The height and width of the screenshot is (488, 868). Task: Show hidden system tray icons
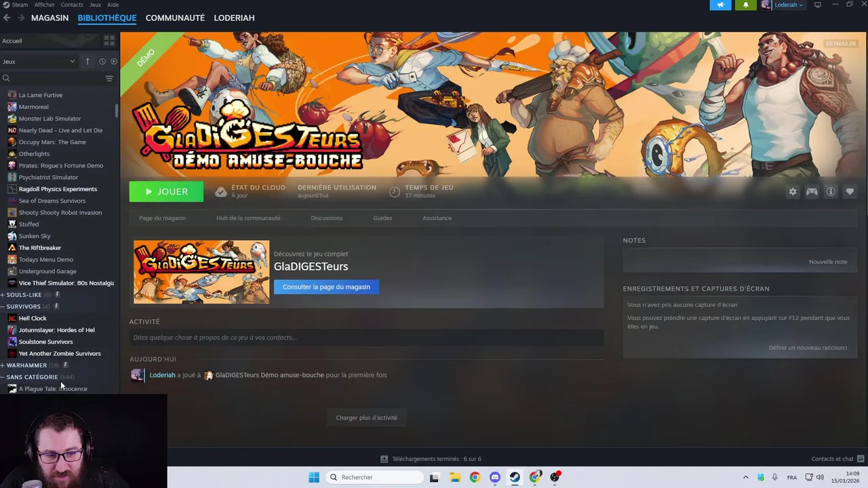pyautogui.click(x=746, y=477)
